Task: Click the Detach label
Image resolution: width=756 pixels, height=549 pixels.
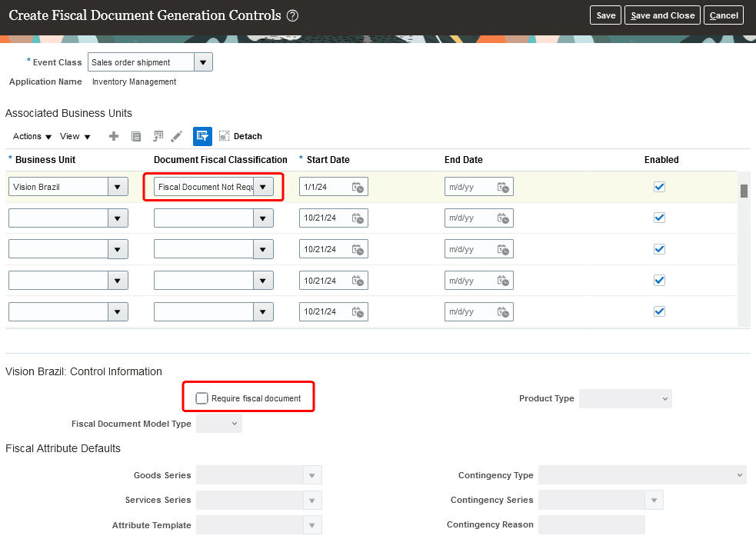Action: point(248,136)
